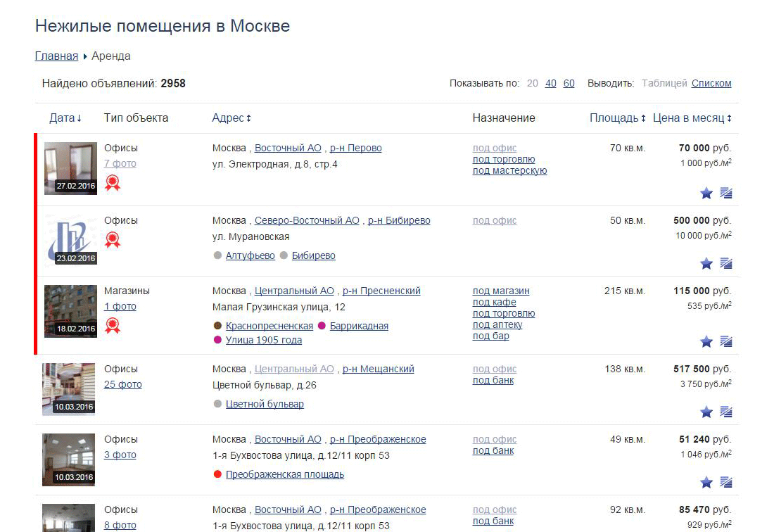The height and width of the screenshot is (532, 774).
Task: Go to Главная in the breadcrumb
Action: [x=56, y=56]
